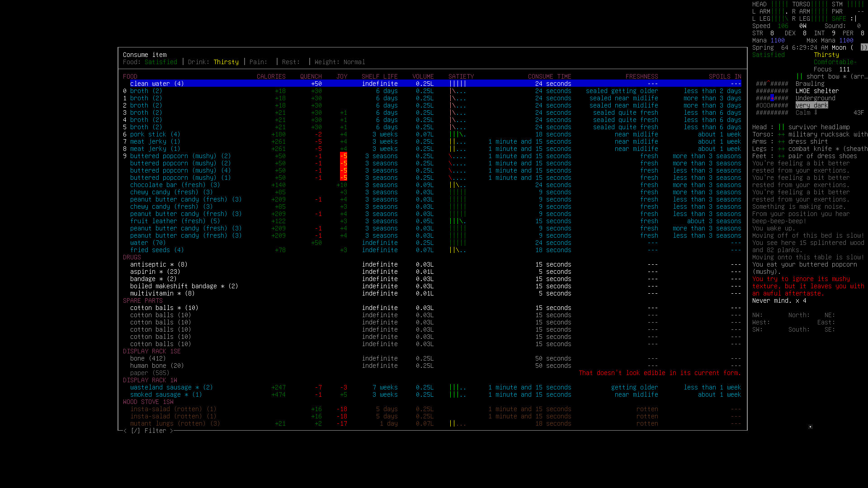868x488 pixels.
Task: Click the satiety bar of clean water
Action: pos(458,84)
